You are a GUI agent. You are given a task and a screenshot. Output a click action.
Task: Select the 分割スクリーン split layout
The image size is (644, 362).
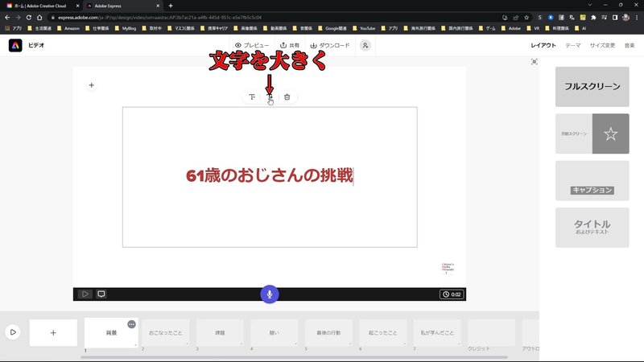point(592,134)
